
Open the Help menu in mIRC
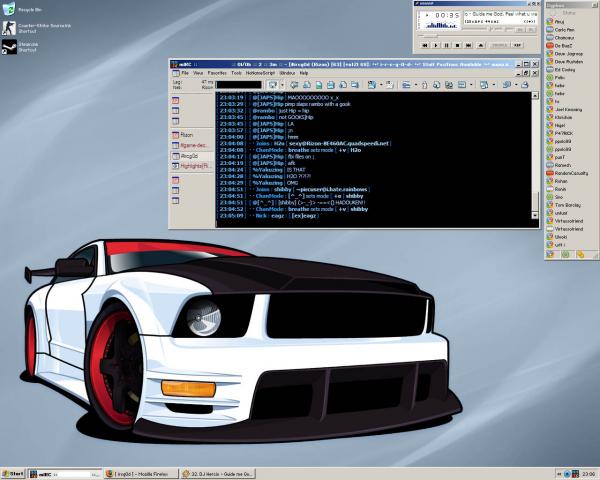click(x=304, y=73)
